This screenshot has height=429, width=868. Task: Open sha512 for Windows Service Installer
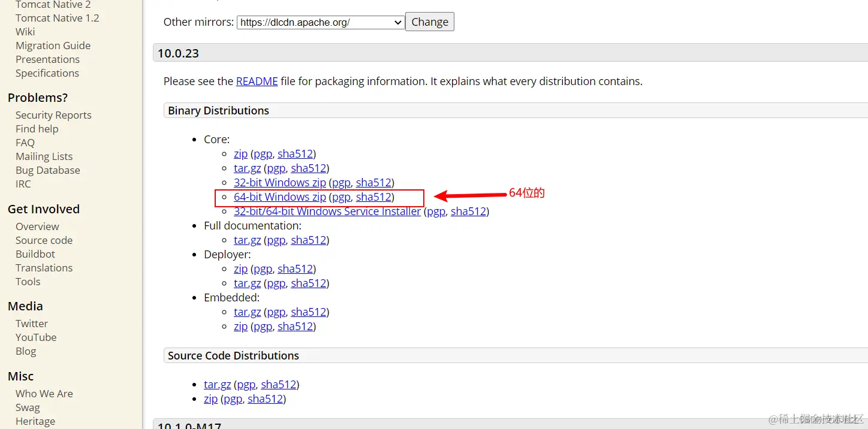click(468, 211)
